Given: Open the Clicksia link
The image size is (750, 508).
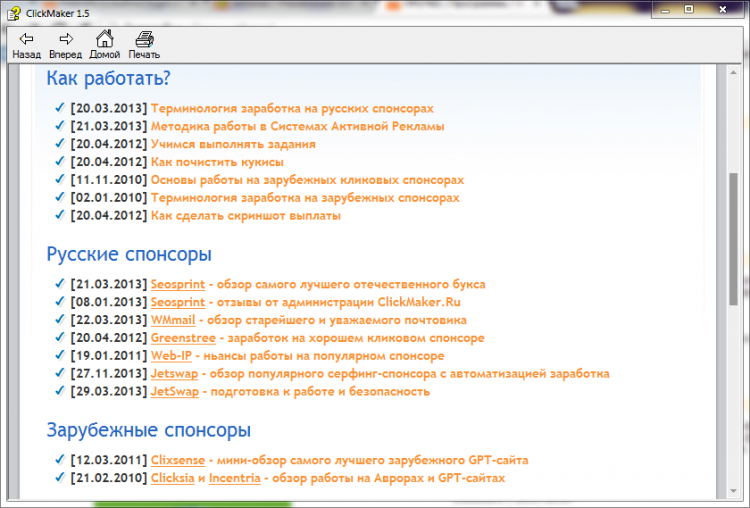Looking at the screenshot, I should point(173,478).
